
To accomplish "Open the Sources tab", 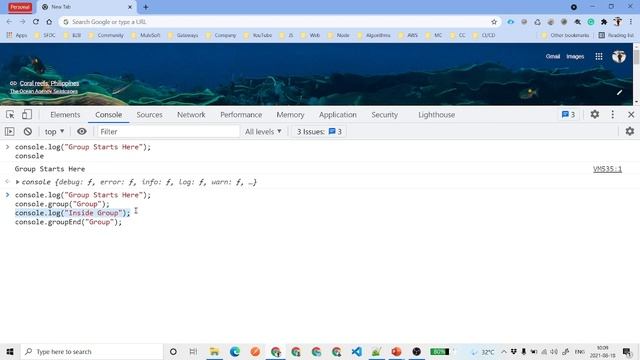I will pos(149,115).
